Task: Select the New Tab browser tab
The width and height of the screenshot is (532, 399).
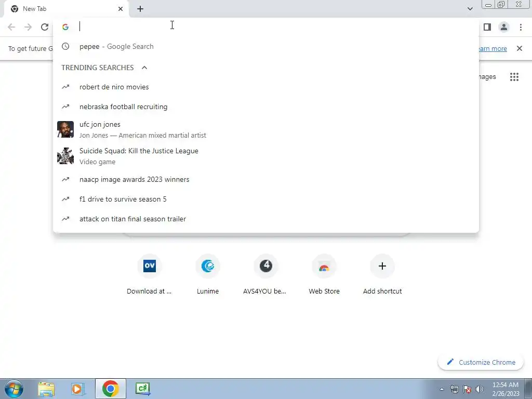Action: pos(66,9)
